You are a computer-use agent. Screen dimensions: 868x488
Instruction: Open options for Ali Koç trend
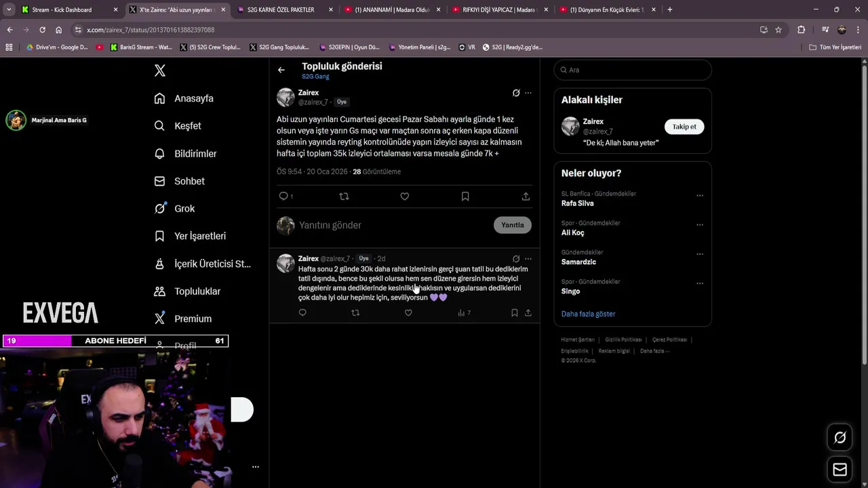(x=700, y=225)
